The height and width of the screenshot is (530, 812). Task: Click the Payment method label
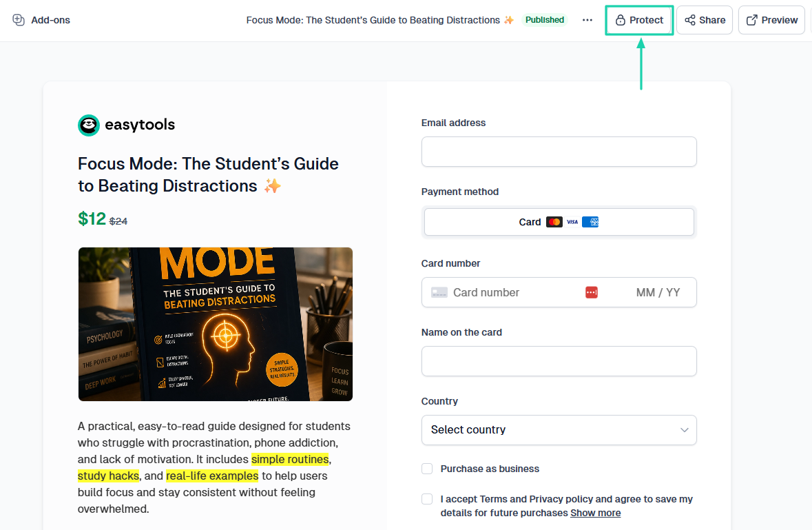[x=460, y=192]
